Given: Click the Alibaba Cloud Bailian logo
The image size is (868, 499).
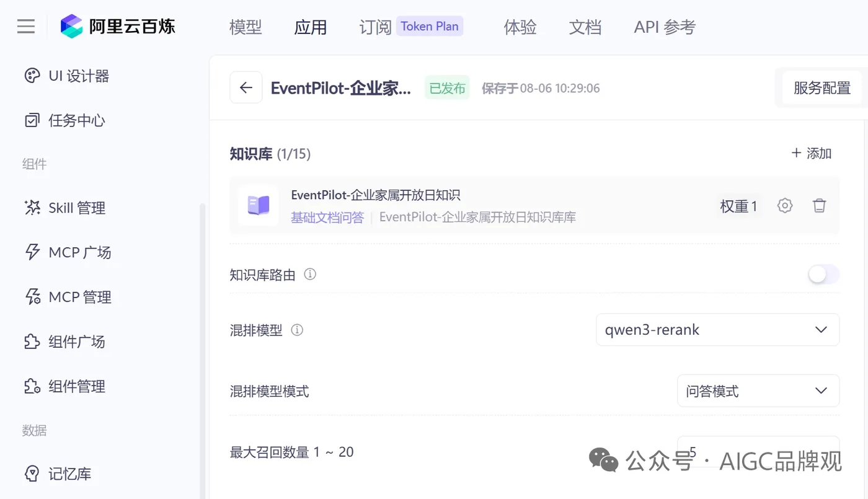Looking at the screenshot, I should (118, 27).
